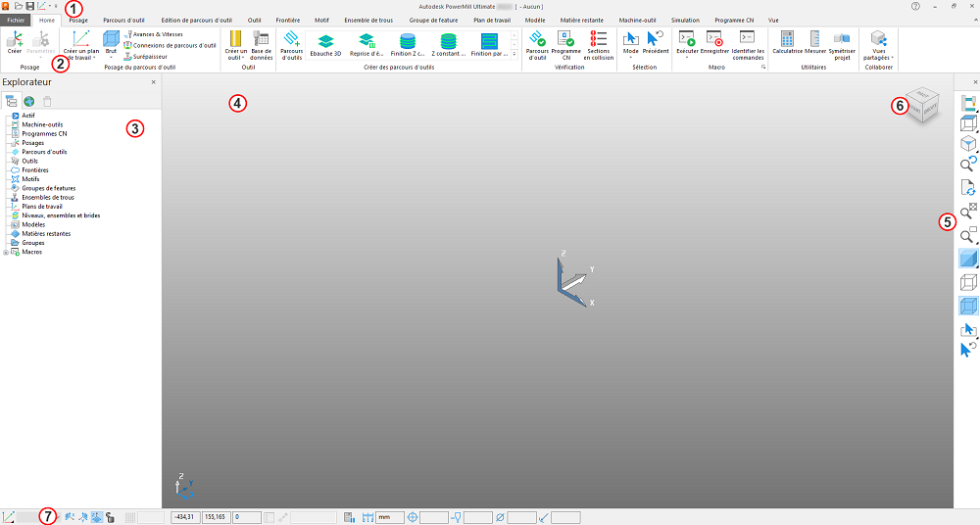
Task: Switch to the Simulation tab
Action: click(x=685, y=20)
